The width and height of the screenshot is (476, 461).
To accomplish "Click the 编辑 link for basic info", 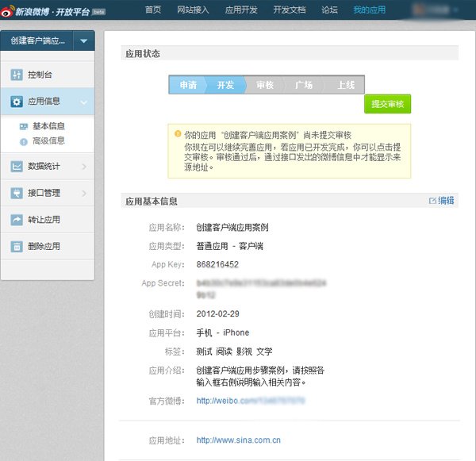I will (x=447, y=201).
